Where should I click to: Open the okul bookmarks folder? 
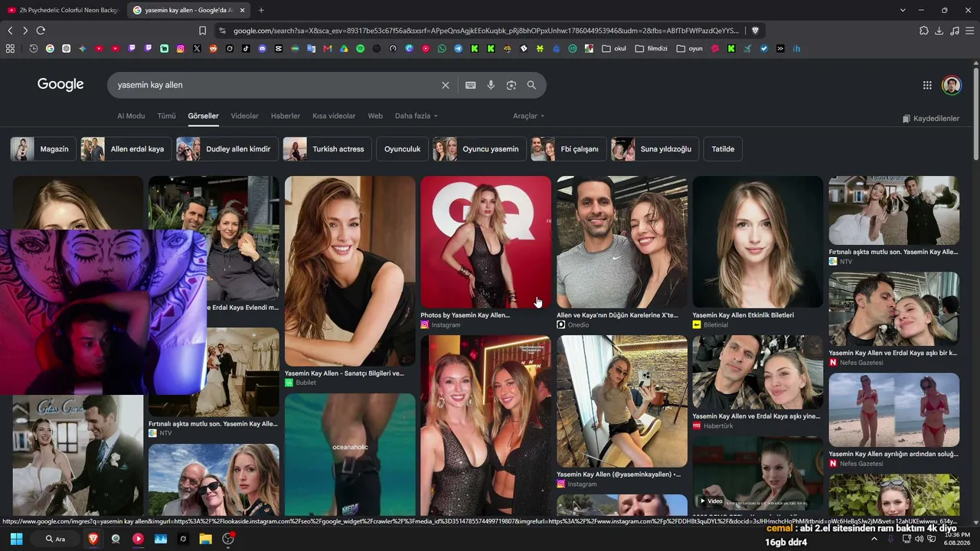coord(614,48)
